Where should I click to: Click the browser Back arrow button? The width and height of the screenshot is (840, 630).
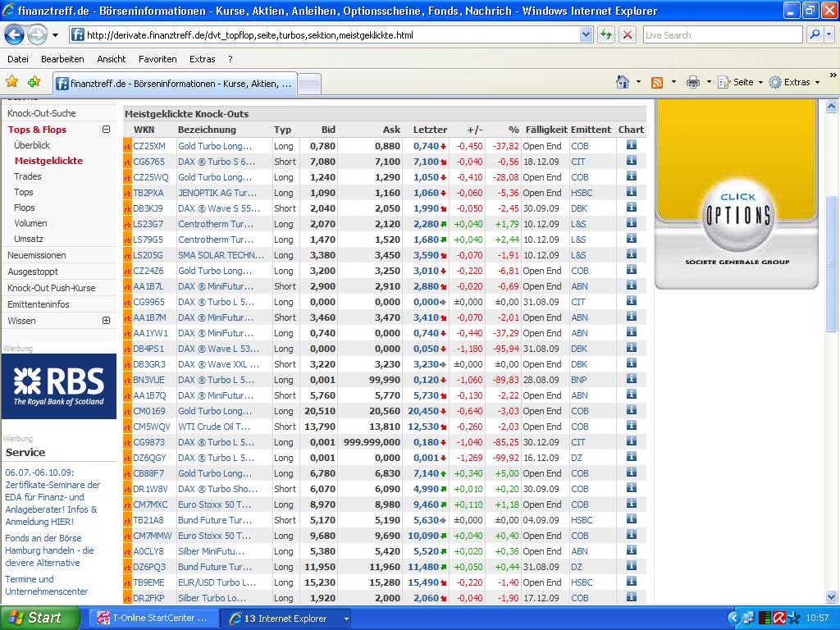point(14,35)
